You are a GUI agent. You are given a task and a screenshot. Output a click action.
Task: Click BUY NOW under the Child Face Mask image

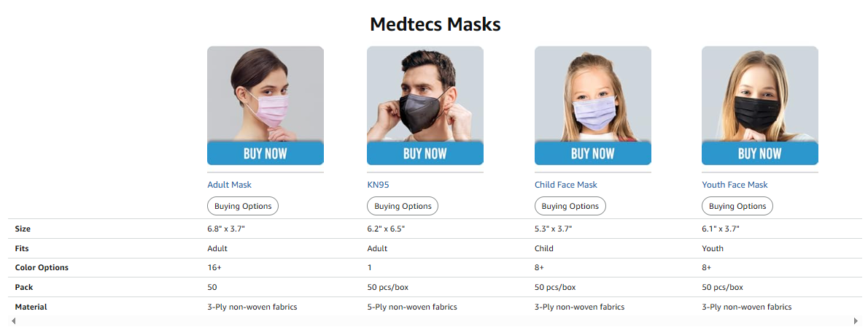tap(592, 153)
